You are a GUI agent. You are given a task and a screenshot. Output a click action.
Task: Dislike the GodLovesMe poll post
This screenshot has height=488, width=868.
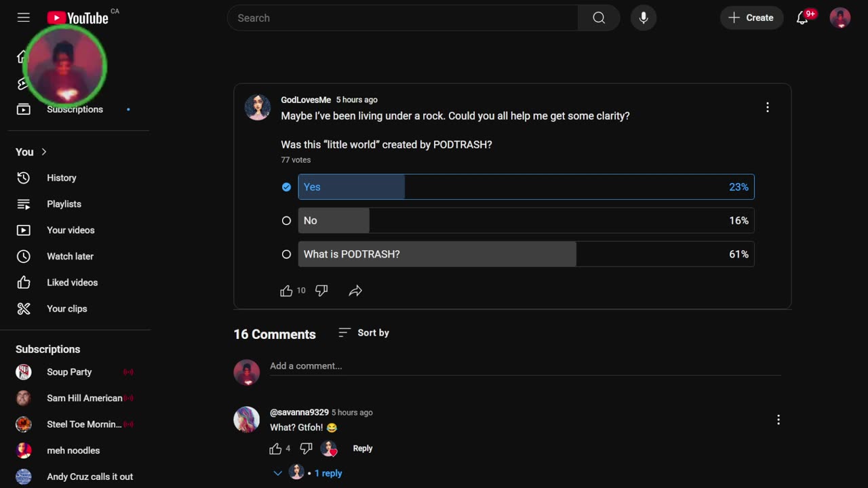[321, 291]
